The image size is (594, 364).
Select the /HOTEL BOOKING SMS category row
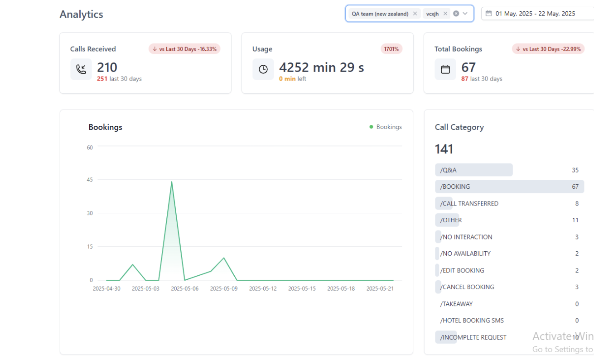pyautogui.click(x=509, y=321)
